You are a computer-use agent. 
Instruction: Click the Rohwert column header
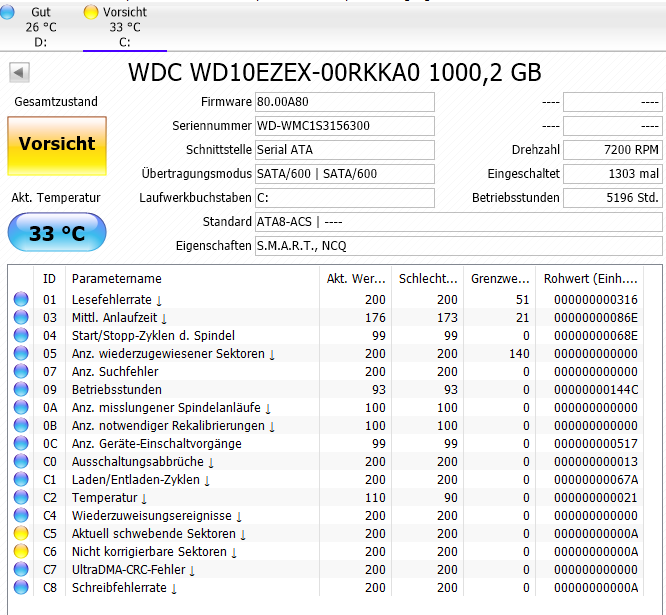tap(590, 279)
